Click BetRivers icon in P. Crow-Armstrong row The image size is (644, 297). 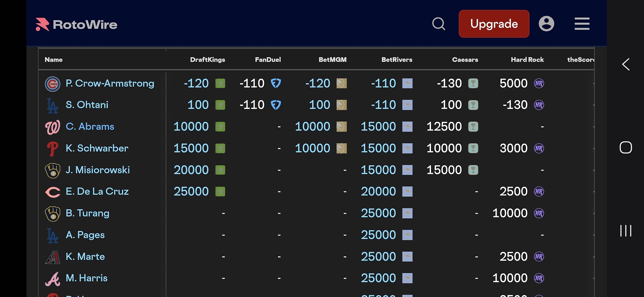(408, 83)
